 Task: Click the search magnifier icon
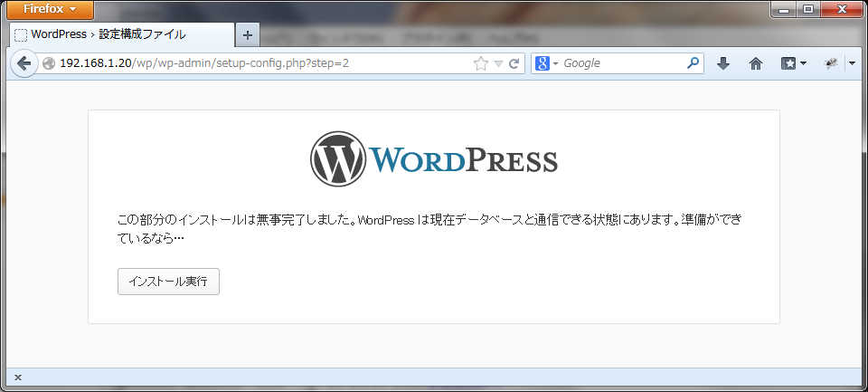693,63
